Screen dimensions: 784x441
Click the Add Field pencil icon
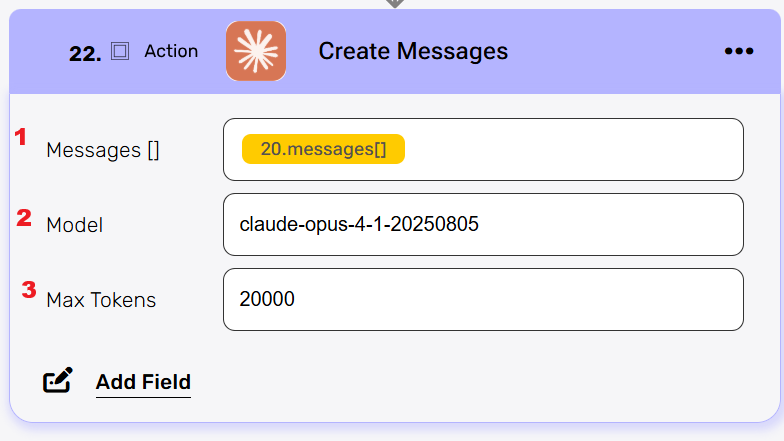point(58,381)
